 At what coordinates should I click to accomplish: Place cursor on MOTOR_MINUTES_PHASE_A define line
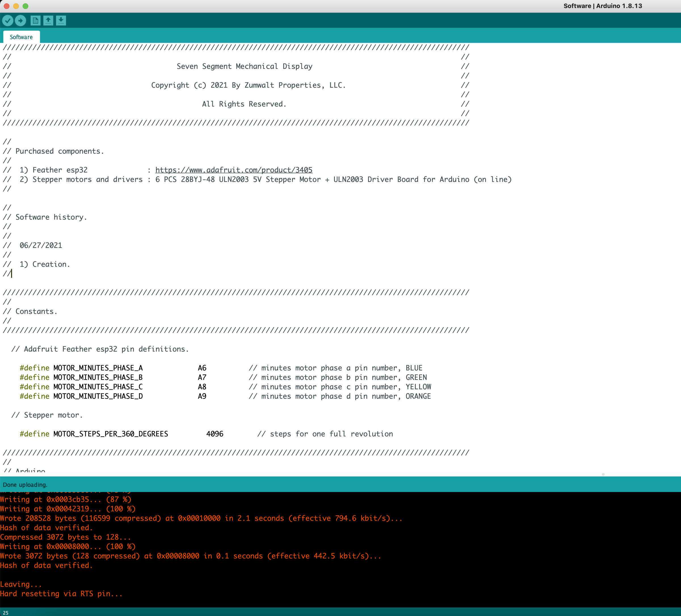(x=98, y=368)
